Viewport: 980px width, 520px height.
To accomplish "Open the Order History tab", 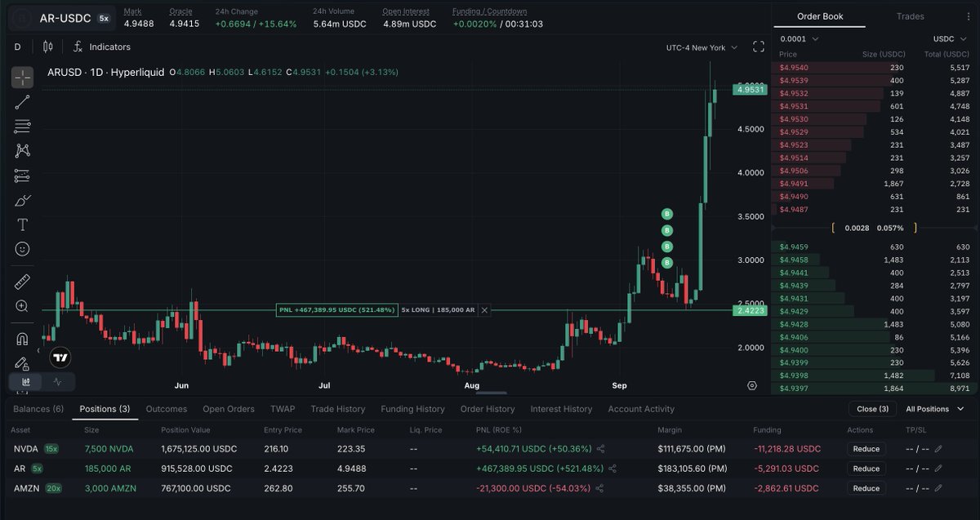I will coord(488,409).
